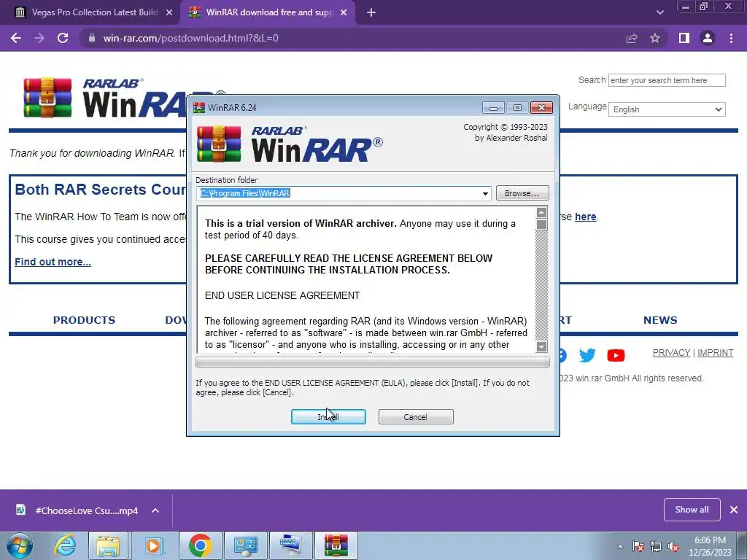
Task: Close the downloads bar
Action: pyautogui.click(x=734, y=510)
